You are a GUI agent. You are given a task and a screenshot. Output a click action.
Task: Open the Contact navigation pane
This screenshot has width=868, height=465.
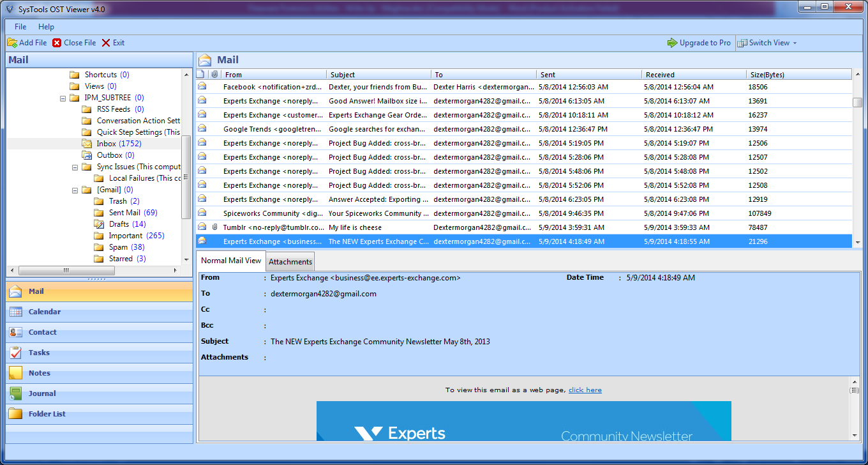tap(100, 332)
